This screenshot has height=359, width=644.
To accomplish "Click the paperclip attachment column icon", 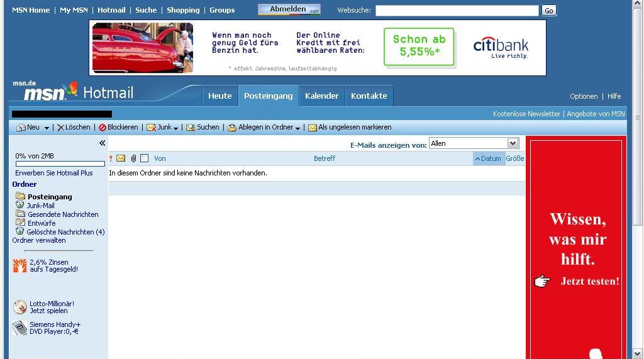I will [133, 158].
